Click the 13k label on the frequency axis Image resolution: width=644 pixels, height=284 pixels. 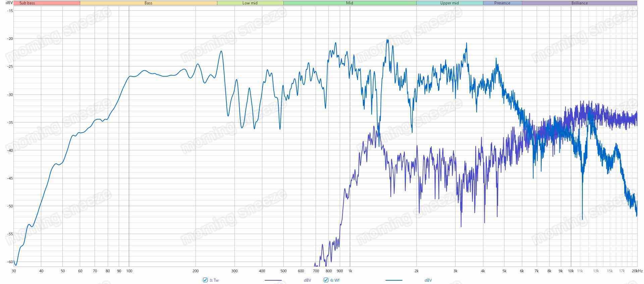point(596,271)
